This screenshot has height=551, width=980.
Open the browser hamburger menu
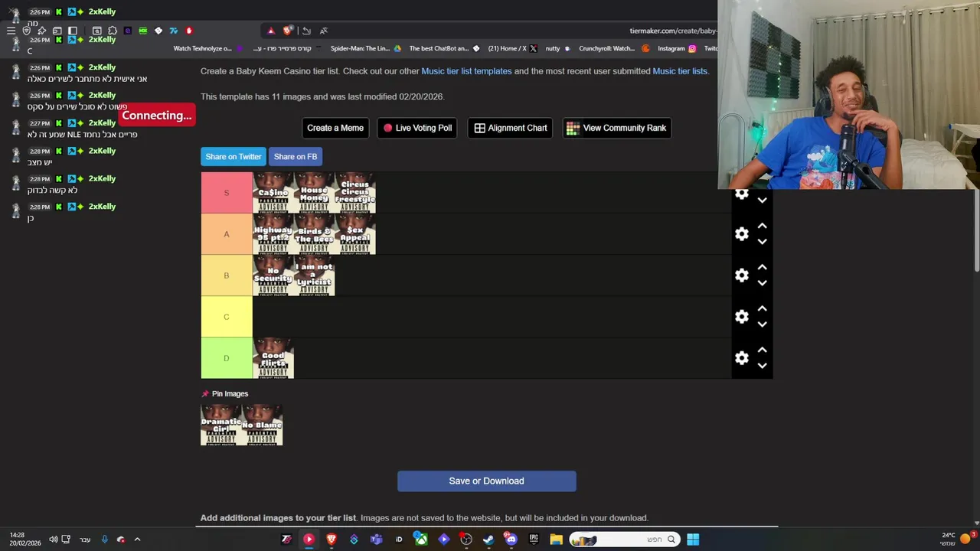click(x=11, y=31)
